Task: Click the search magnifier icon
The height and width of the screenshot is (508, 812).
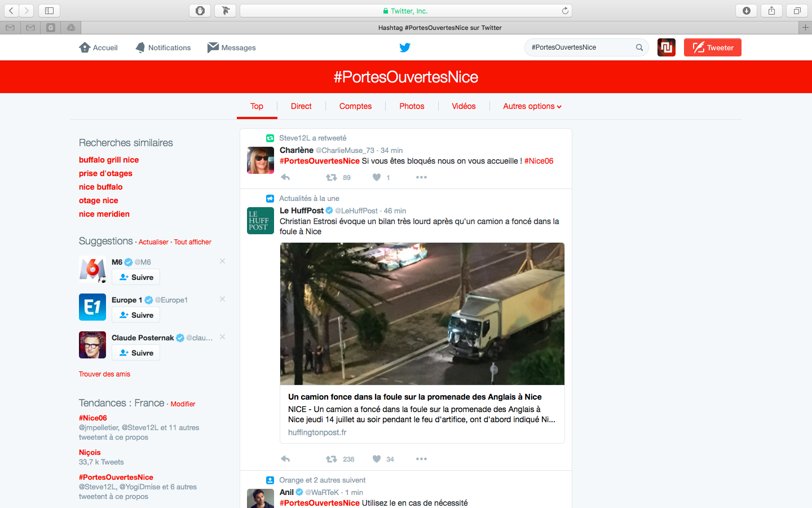Action: [639, 47]
